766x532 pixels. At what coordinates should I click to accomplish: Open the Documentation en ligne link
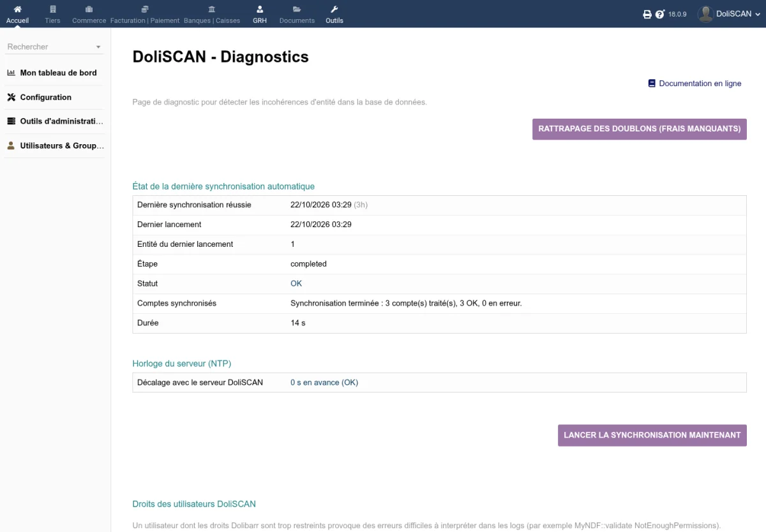coord(700,84)
